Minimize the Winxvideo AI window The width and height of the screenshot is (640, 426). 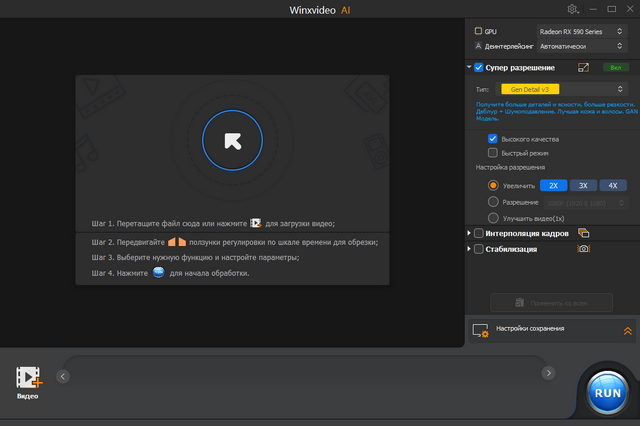tap(593, 9)
